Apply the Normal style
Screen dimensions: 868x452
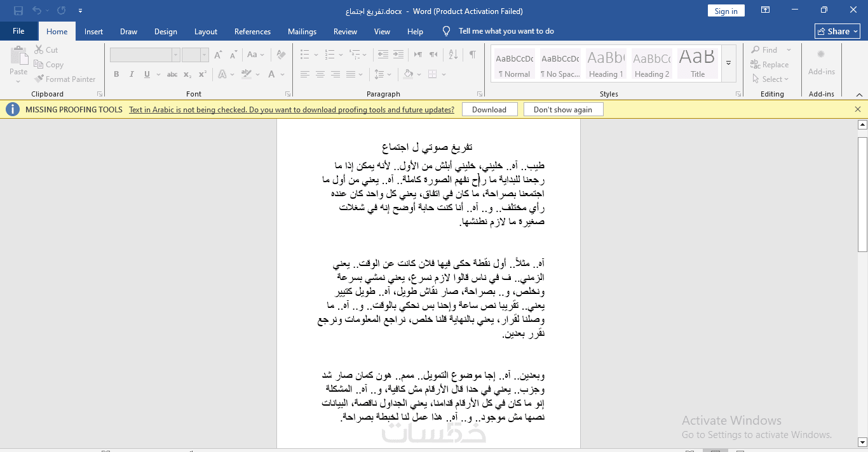[515, 63]
